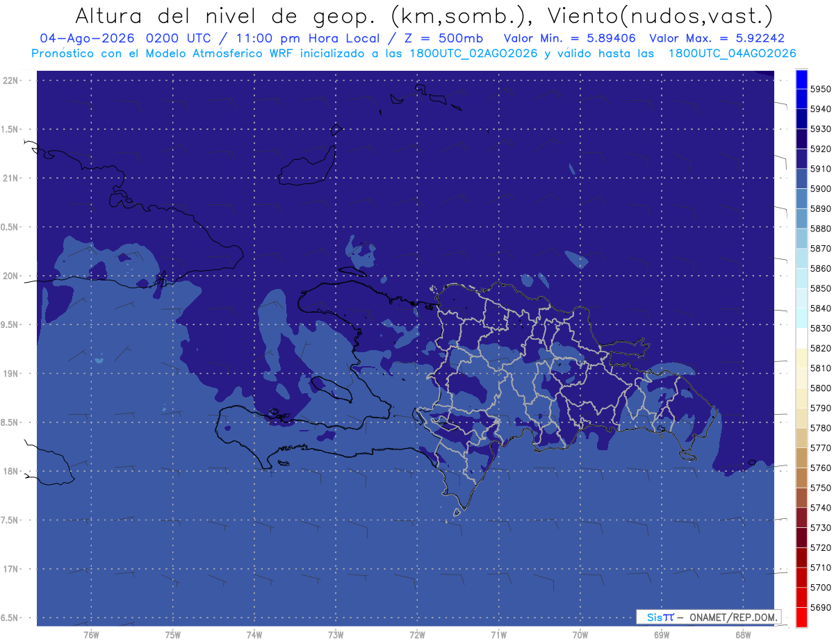
Task: Click the '70W' longitude label
Action: coord(580,635)
